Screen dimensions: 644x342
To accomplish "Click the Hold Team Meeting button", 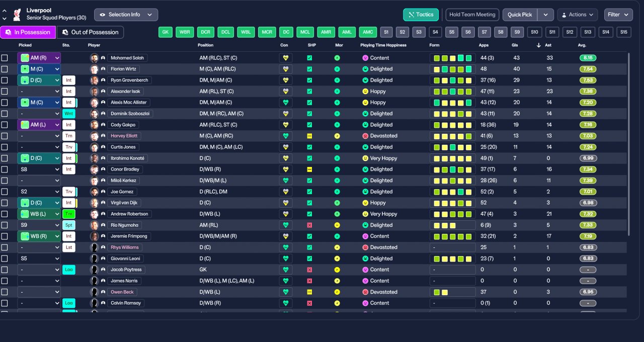I will click(472, 15).
